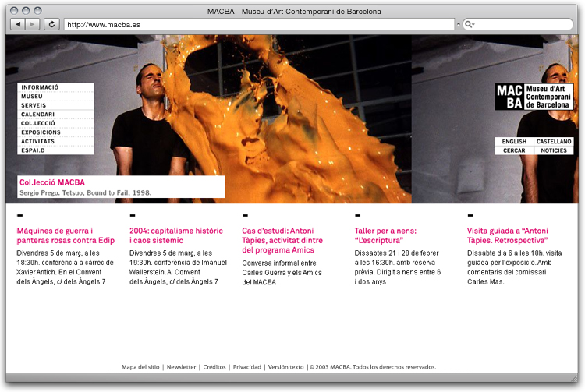
Task: Reload the page with the refresh icon
Action: (x=52, y=25)
